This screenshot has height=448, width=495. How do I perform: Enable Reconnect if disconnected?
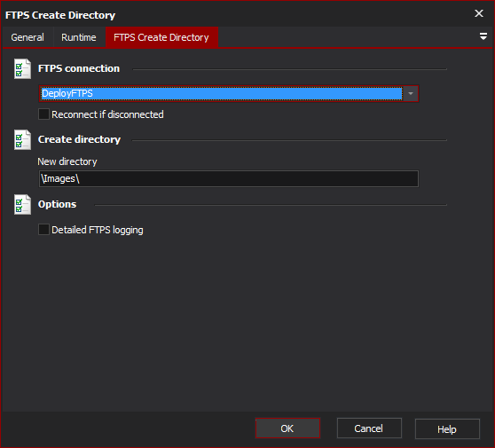43,114
